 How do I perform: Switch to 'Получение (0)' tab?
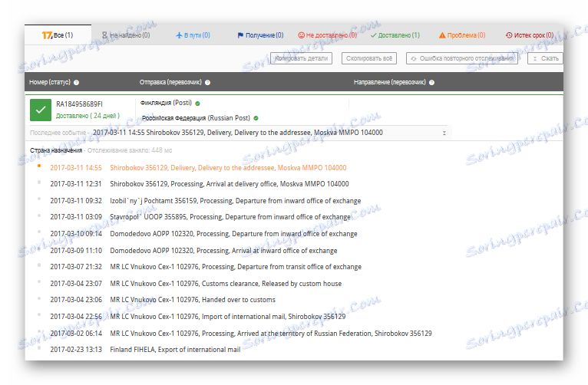pyautogui.click(x=260, y=35)
